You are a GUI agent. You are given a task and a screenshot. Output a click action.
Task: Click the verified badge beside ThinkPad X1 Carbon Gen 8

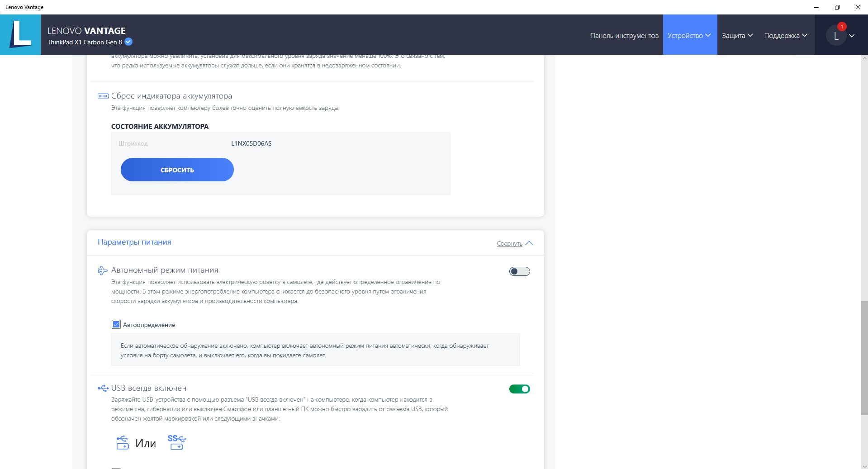pyautogui.click(x=128, y=42)
